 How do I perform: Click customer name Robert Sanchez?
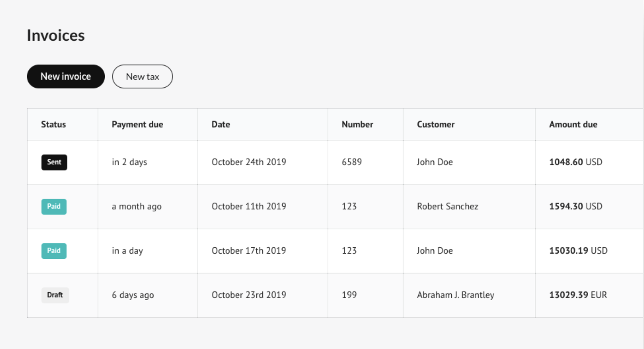[447, 207]
